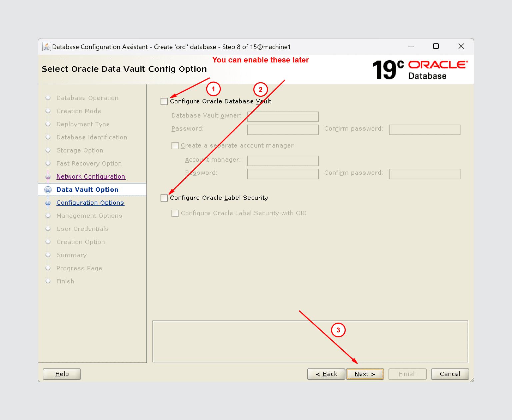Enable Configure Oracle Label Security
Screen dimensions: 512x420
pos(164,198)
